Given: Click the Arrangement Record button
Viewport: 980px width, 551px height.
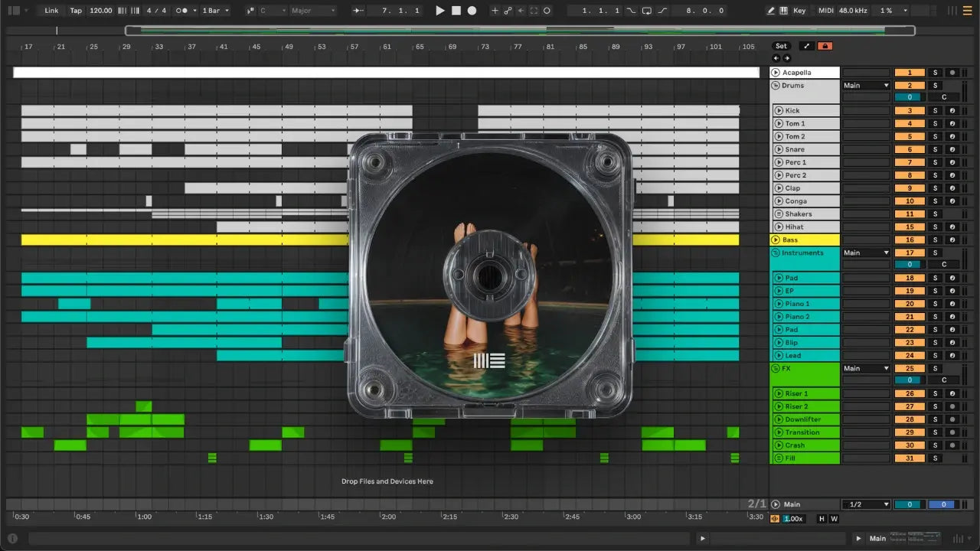Looking at the screenshot, I should coord(472,11).
